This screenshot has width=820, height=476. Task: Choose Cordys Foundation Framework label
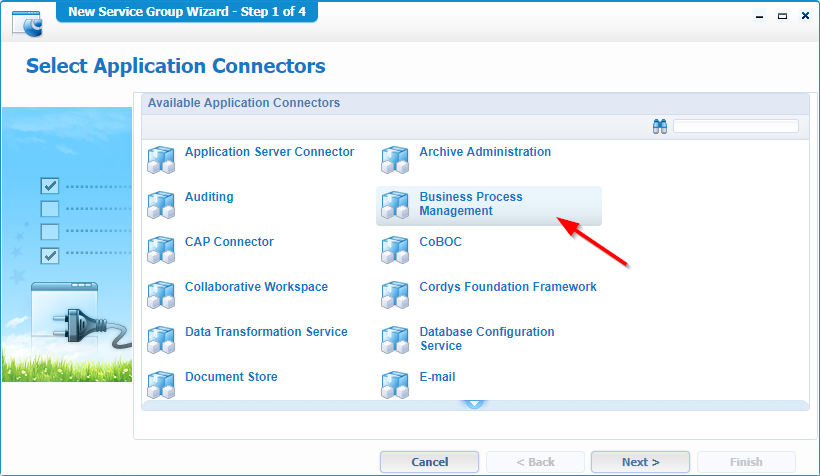[x=508, y=287]
